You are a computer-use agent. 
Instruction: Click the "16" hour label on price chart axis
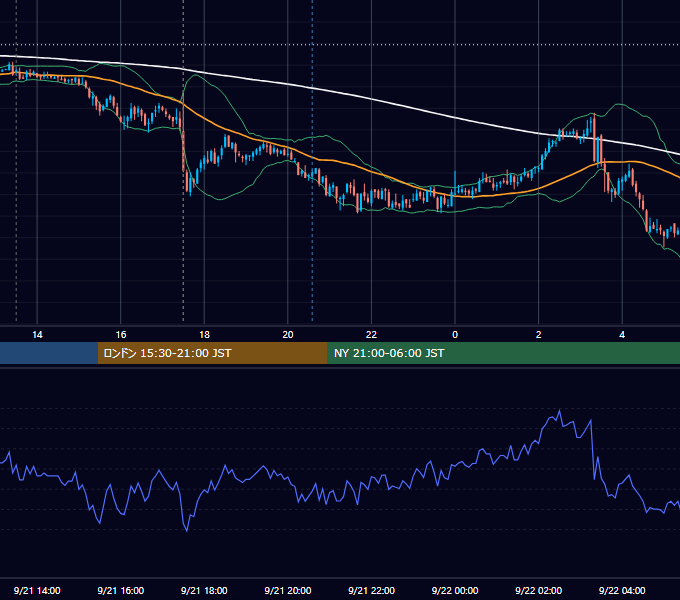tap(121, 335)
